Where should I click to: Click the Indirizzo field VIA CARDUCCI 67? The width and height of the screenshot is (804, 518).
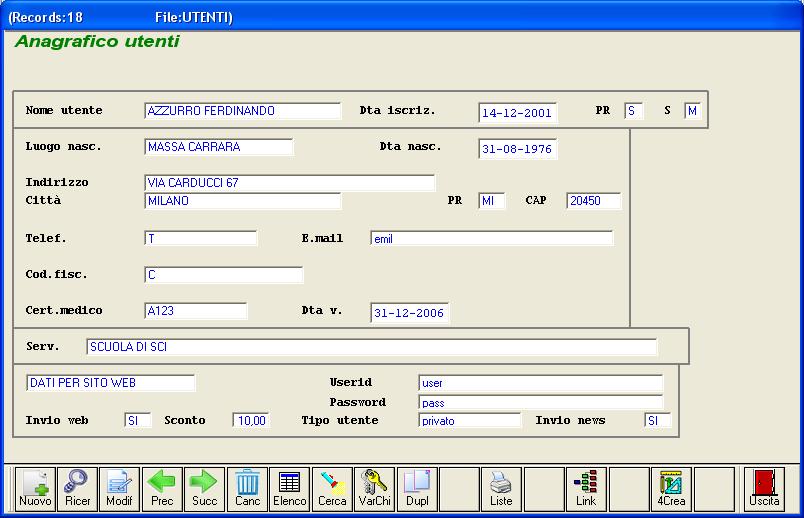tap(290, 183)
